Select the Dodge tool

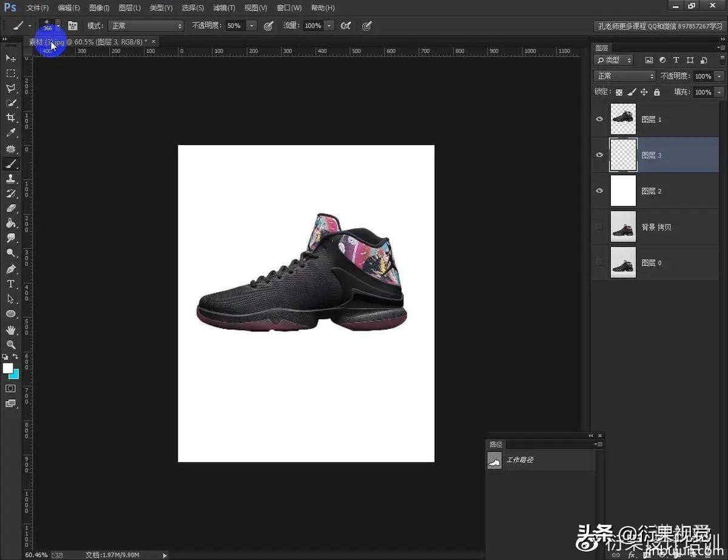pos(10,253)
